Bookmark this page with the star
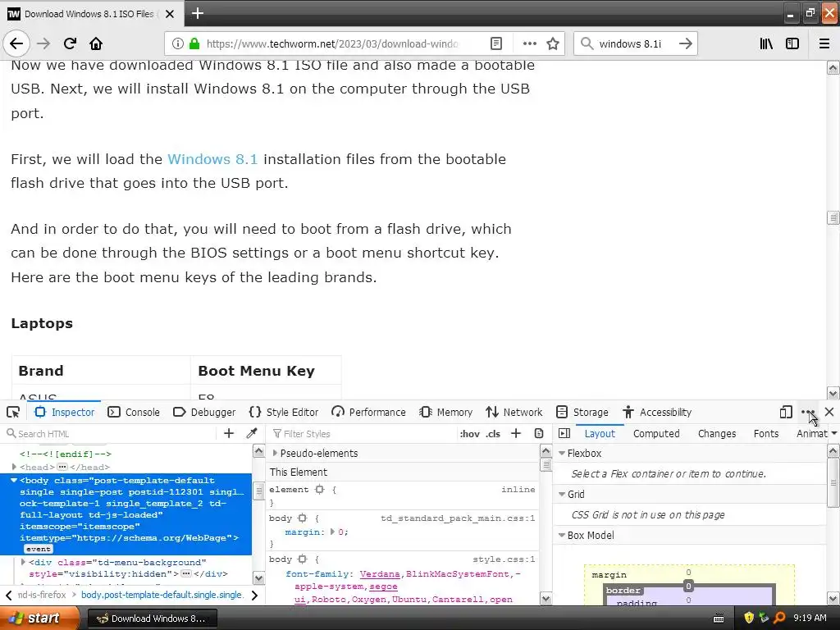Viewport: 840px width, 630px height. (x=553, y=43)
